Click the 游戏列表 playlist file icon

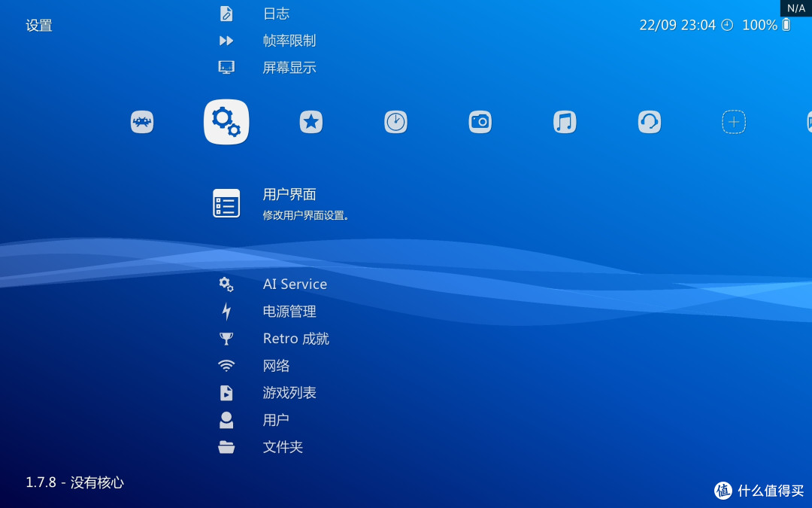click(x=226, y=393)
